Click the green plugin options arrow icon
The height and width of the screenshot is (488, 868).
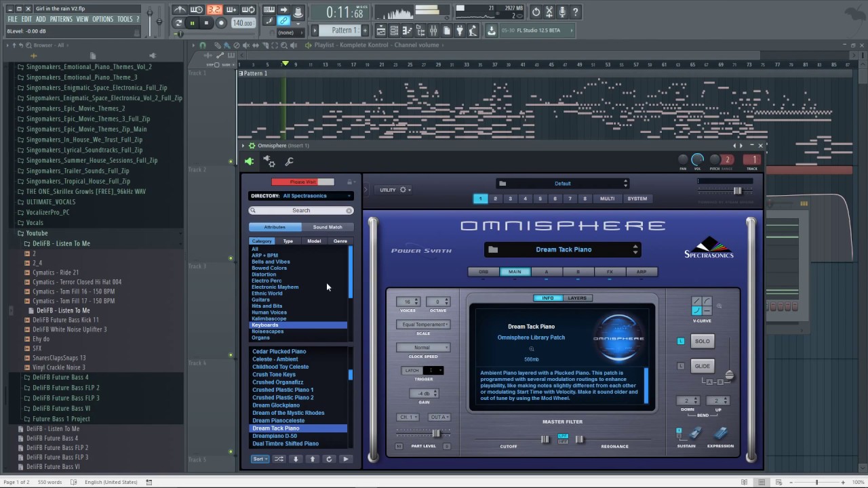coord(249,161)
